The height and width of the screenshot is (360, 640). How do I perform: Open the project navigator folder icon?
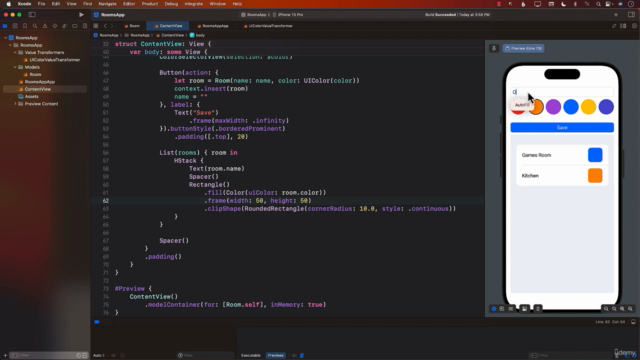coord(5,26)
